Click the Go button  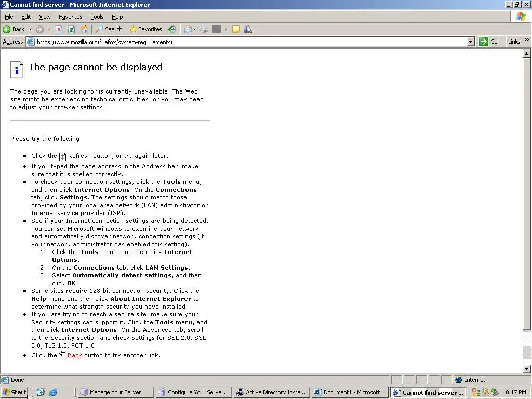pos(488,42)
